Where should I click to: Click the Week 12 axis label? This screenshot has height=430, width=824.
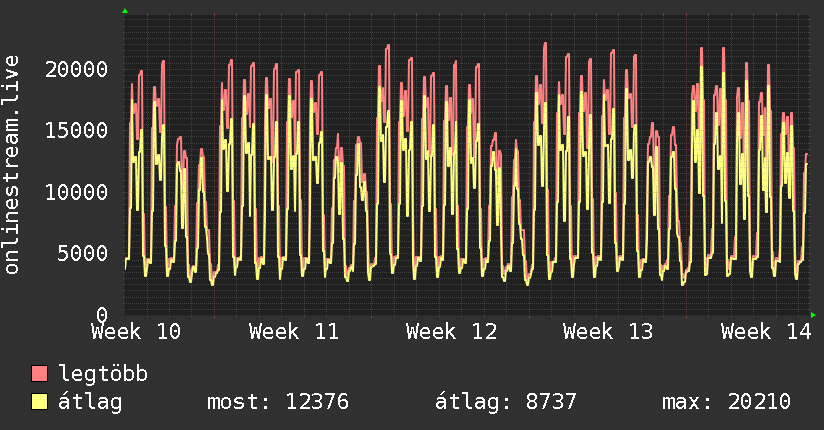coord(451,332)
